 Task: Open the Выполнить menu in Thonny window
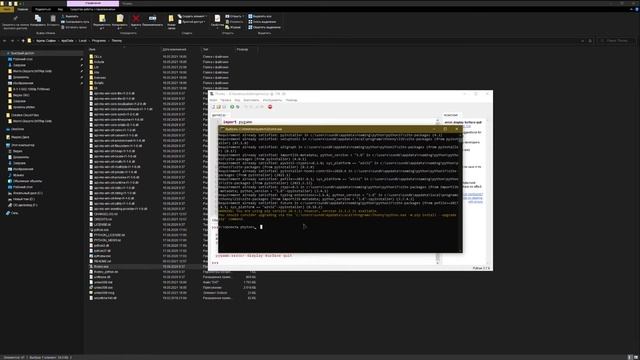coord(251,100)
